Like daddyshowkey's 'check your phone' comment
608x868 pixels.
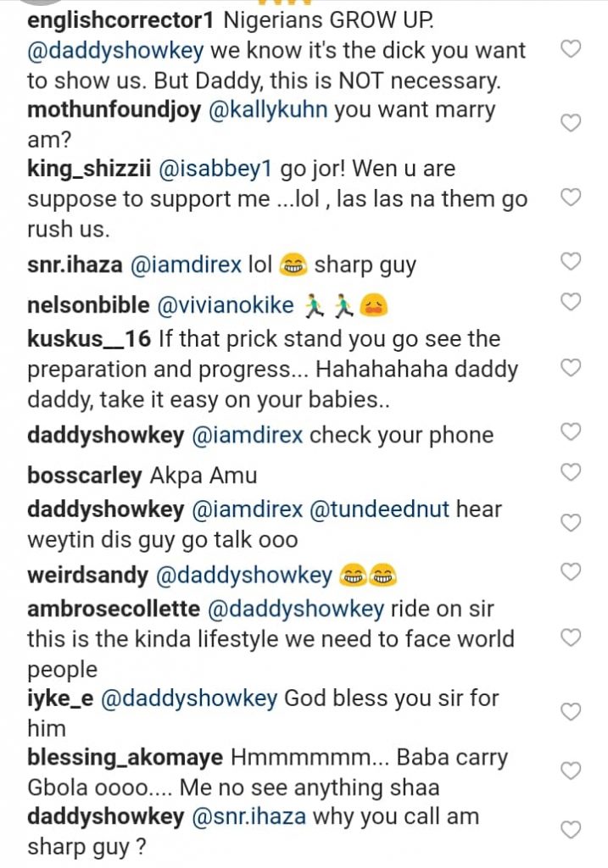pyautogui.click(x=572, y=431)
